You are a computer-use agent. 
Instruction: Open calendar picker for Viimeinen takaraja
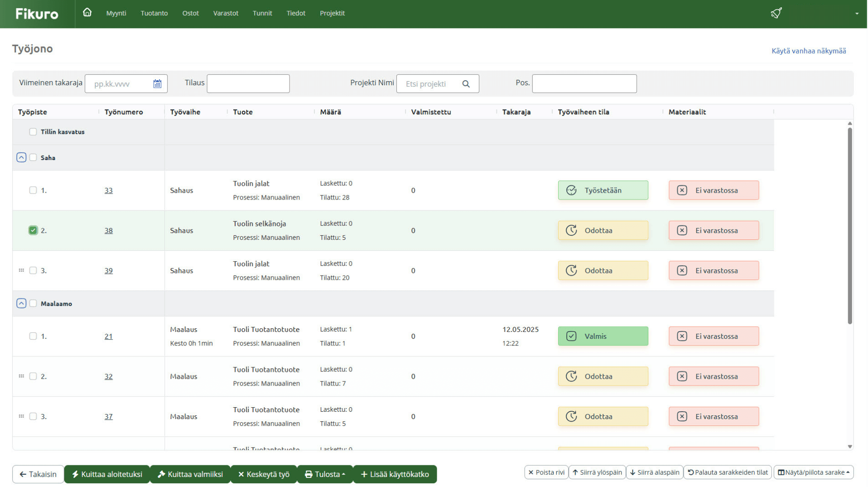(x=157, y=84)
